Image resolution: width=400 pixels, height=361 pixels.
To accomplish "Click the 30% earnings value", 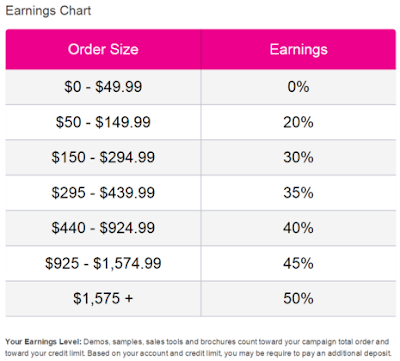I will (298, 157).
